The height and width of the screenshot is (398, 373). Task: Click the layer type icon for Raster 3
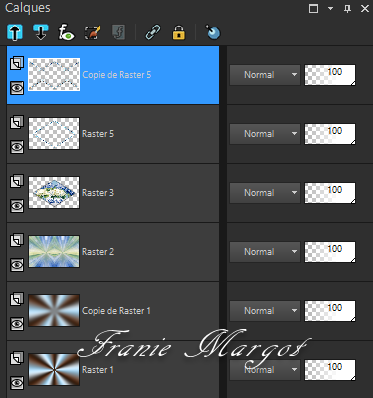point(17,181)
